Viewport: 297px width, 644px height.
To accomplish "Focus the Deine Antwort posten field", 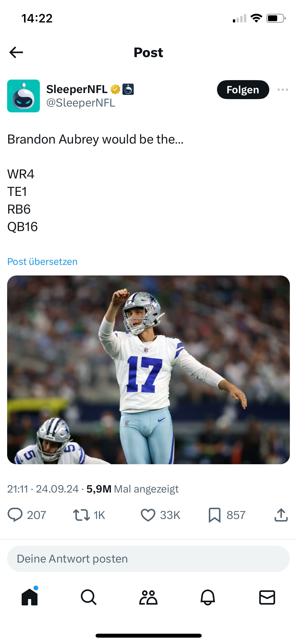I will [148, 559].
